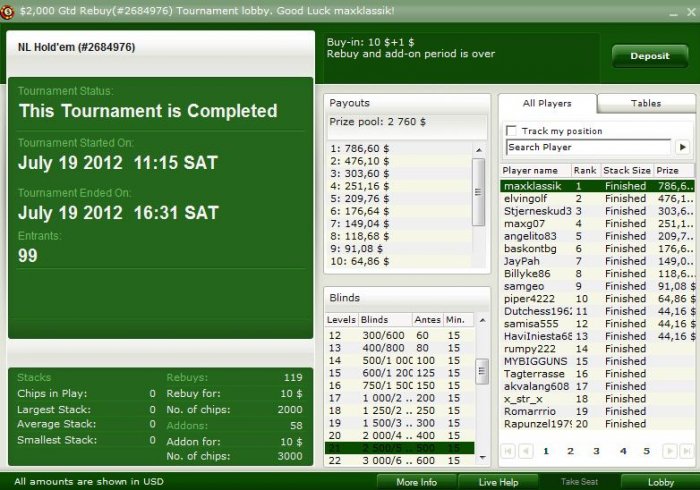
Task: Sort by Stack Size column header
Action: tap(627, 170)
